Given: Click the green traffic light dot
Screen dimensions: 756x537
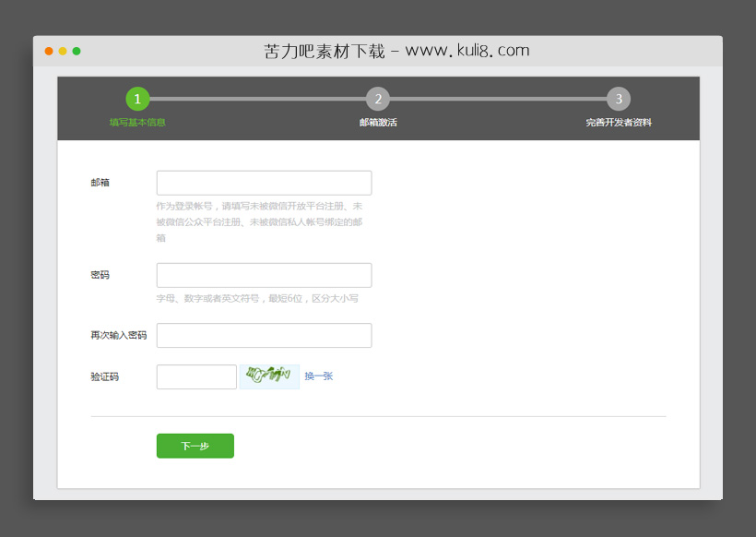Looking at the screenshot, I should (77, 51).
